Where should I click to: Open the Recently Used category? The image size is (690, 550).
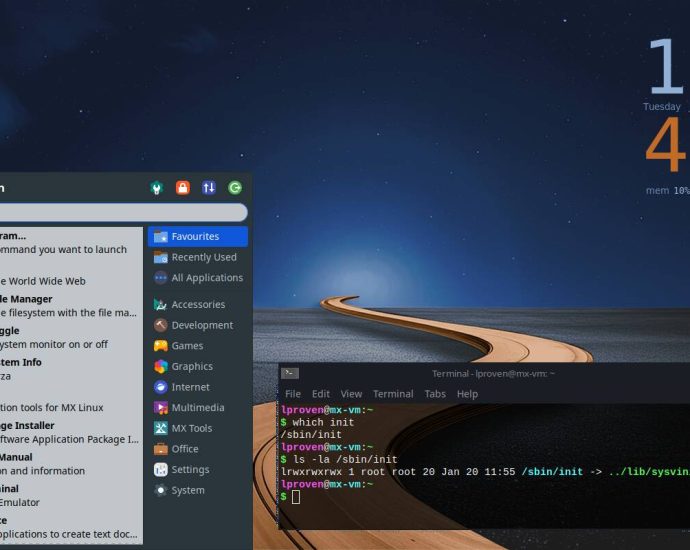click(x=198, y=257)
